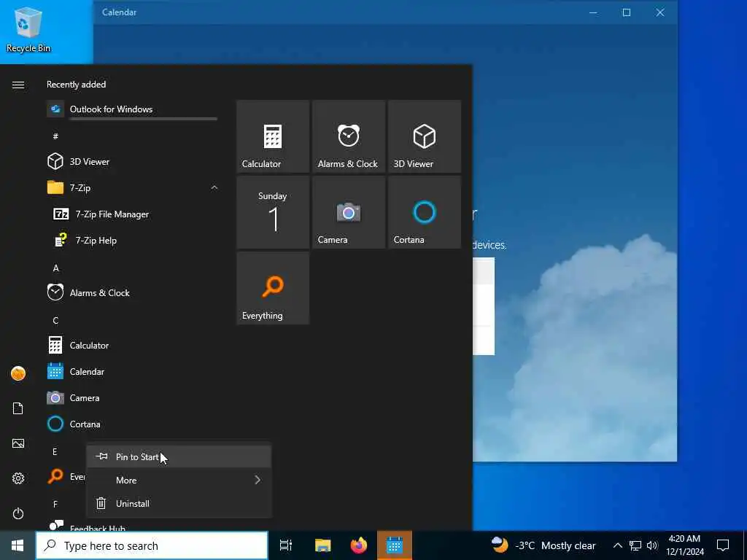Open File Explorer from the taskbar
The height and width of the screenshot is (560, 747).
(322, 545)
